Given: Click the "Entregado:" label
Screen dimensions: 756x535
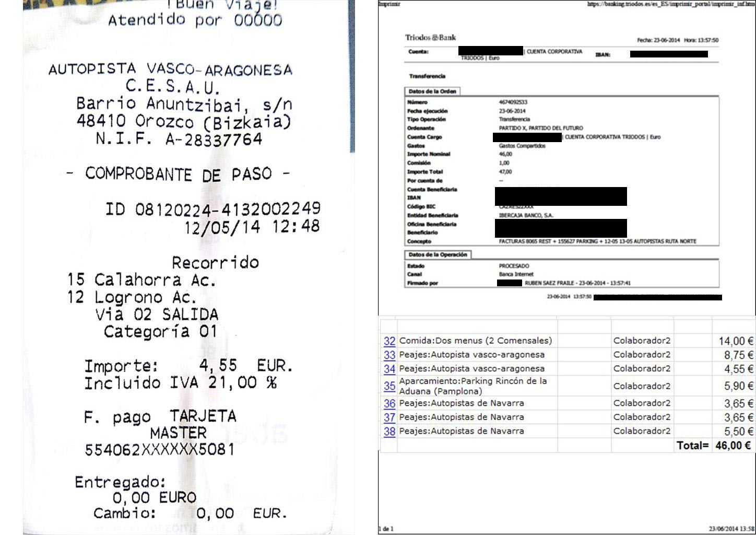Looking at the screenshot, I should click(x=121, y=482).
